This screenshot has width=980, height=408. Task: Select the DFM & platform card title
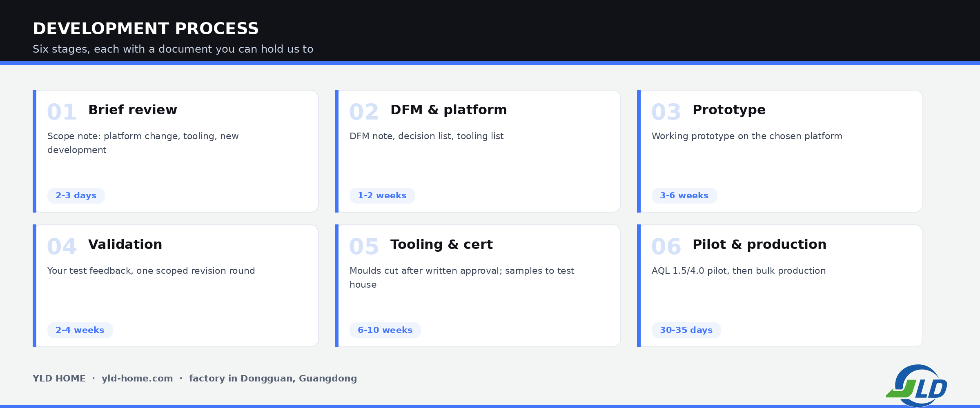tap(449, 110)
